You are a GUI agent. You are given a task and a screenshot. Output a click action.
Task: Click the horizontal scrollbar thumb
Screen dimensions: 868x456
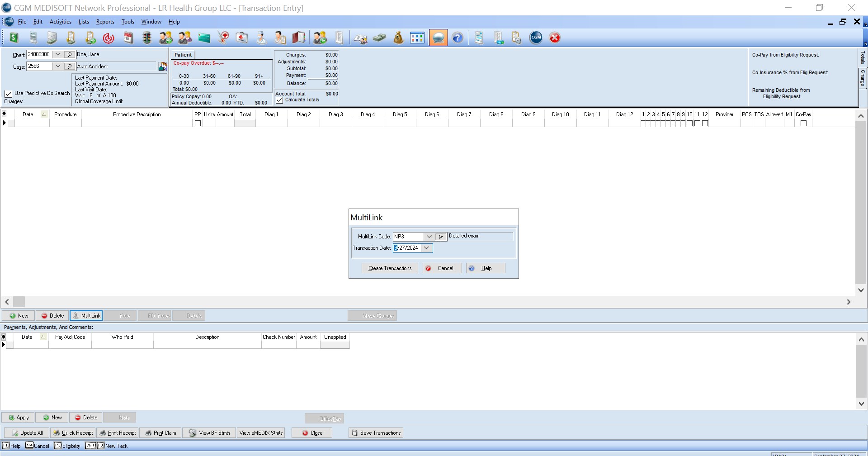point(19,302)
